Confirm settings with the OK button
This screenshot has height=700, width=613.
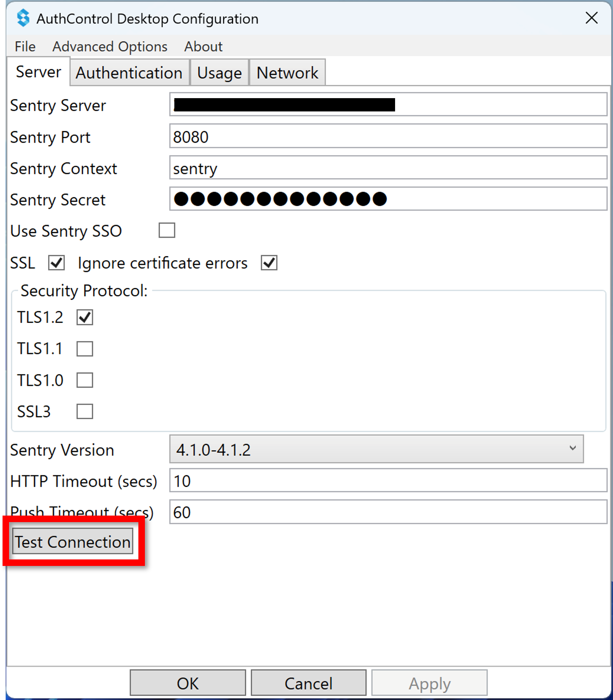tap(188, 683)
